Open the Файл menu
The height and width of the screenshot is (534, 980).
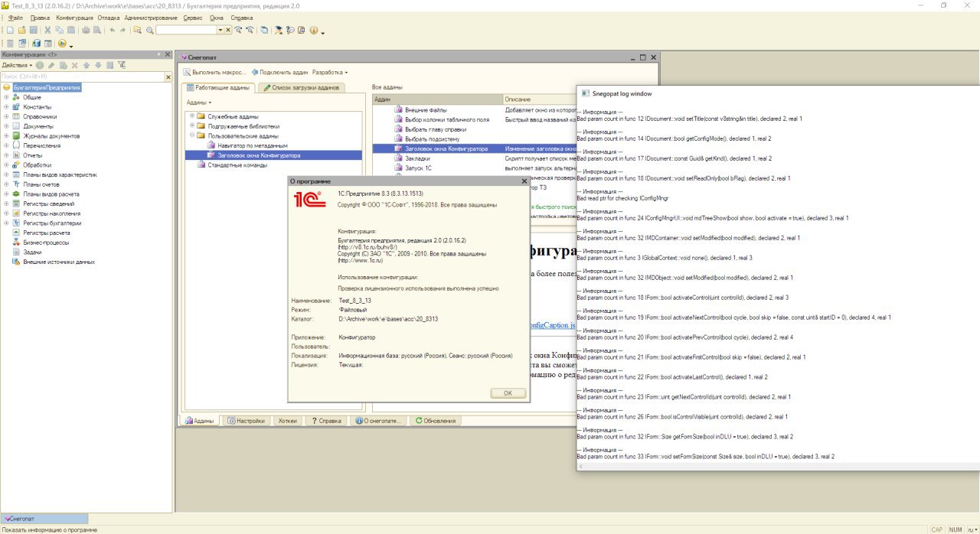coord(15,17)
